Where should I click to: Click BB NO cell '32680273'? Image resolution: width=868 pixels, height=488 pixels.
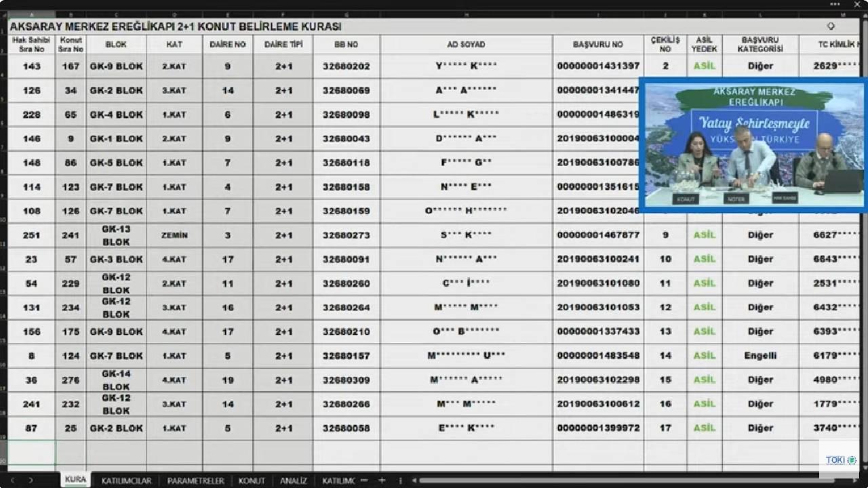[x=347, y=235]
